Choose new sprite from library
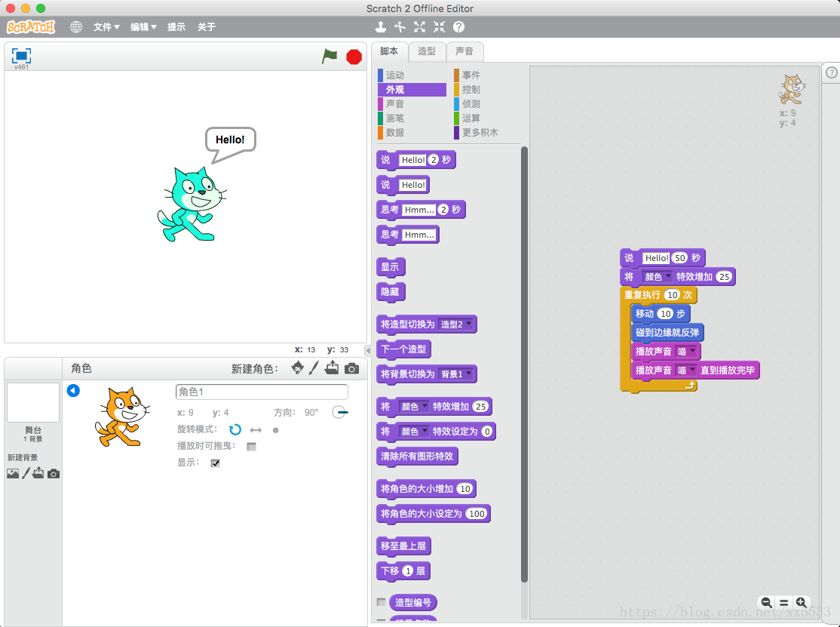This screenshot has width=840, height=627. 297,368
